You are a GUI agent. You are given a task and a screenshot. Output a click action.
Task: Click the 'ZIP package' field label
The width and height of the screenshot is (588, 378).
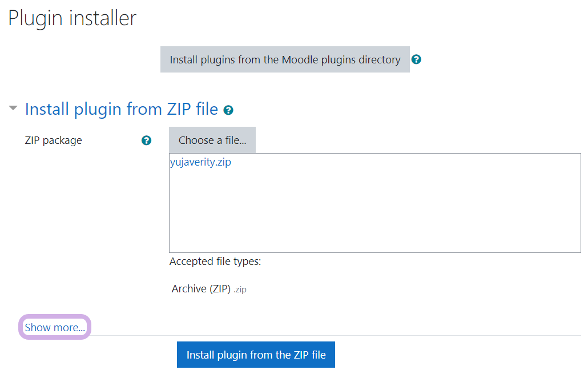(x=54, y=140)
